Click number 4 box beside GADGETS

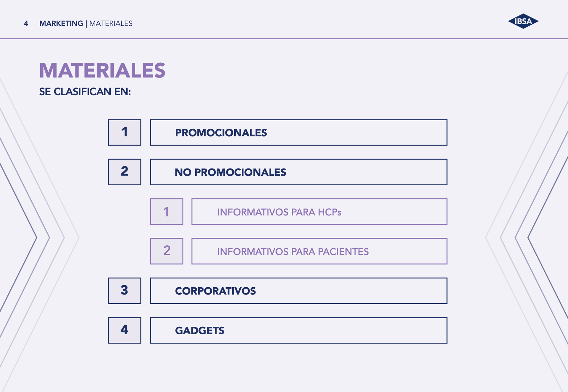pos(125,331)
